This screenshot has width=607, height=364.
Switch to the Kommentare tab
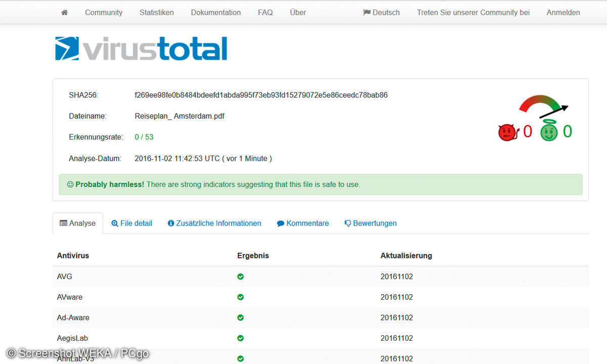(x=303, y=223)
